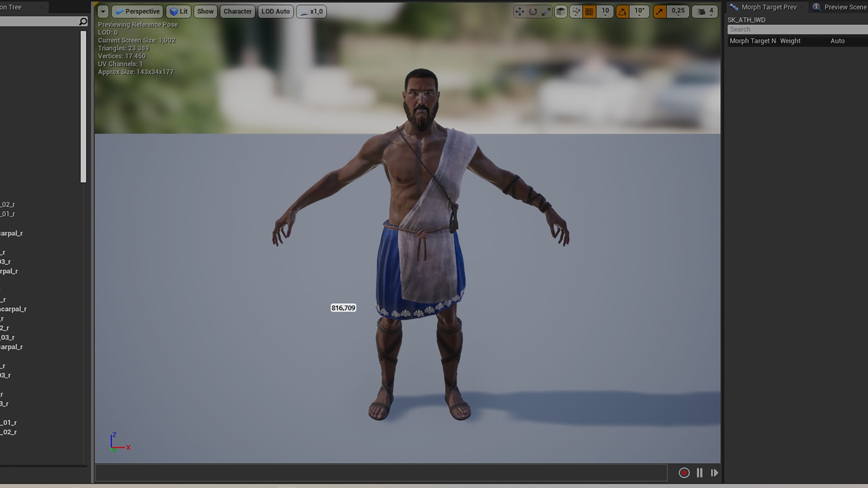
Task: Click the XYZ axis indicator in viewport
Action: click(119, 442)
